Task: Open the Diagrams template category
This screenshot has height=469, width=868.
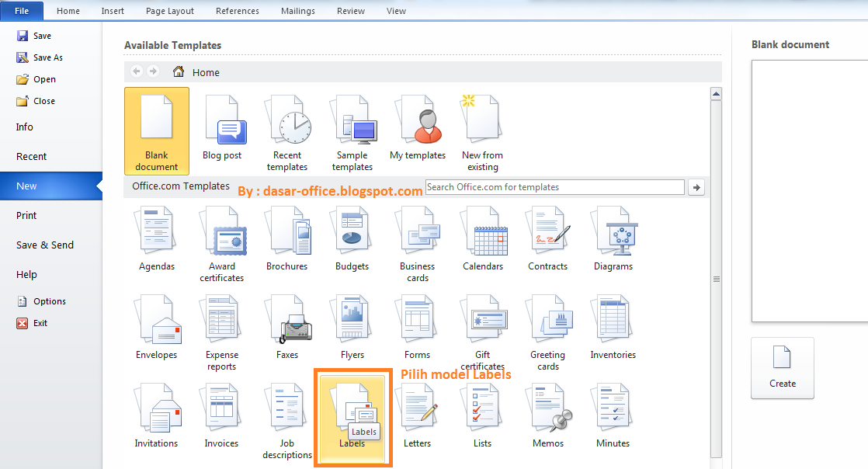Action: [613, 239]
